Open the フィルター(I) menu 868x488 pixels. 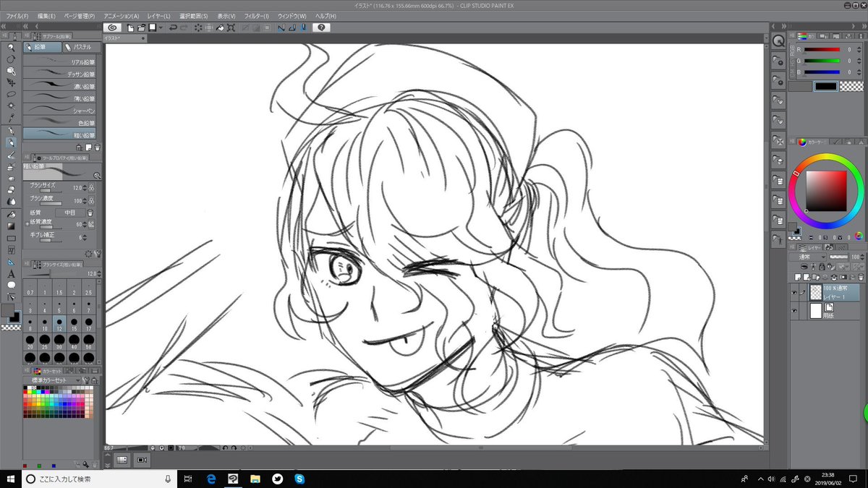coord(257,16)
